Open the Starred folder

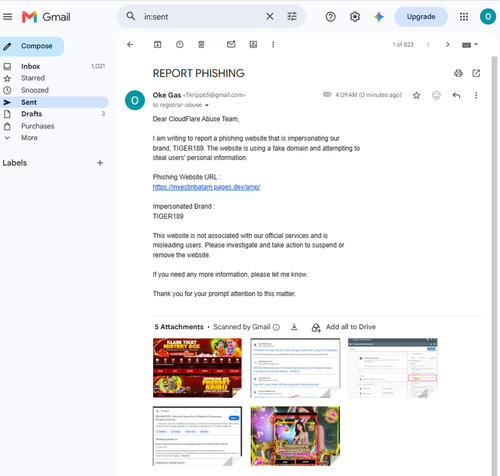click(54, 78)
